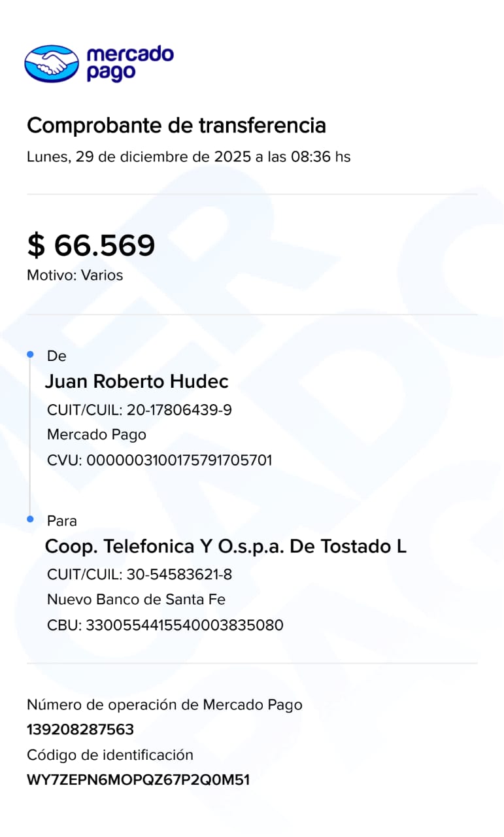This screenshot has width=504, height=837.
Task: Click the sender name Juan Roberto Hudec
Action: 137,381
